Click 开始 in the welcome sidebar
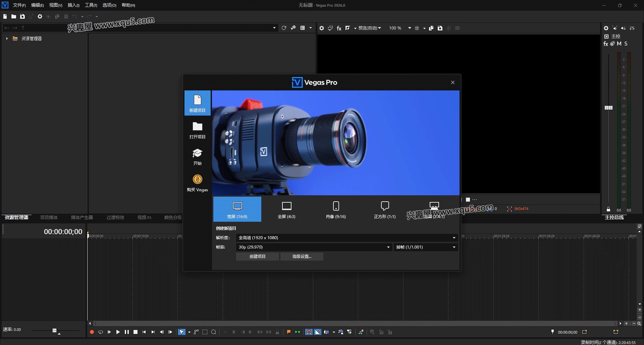The image size is (644, 345). [197, 156]
